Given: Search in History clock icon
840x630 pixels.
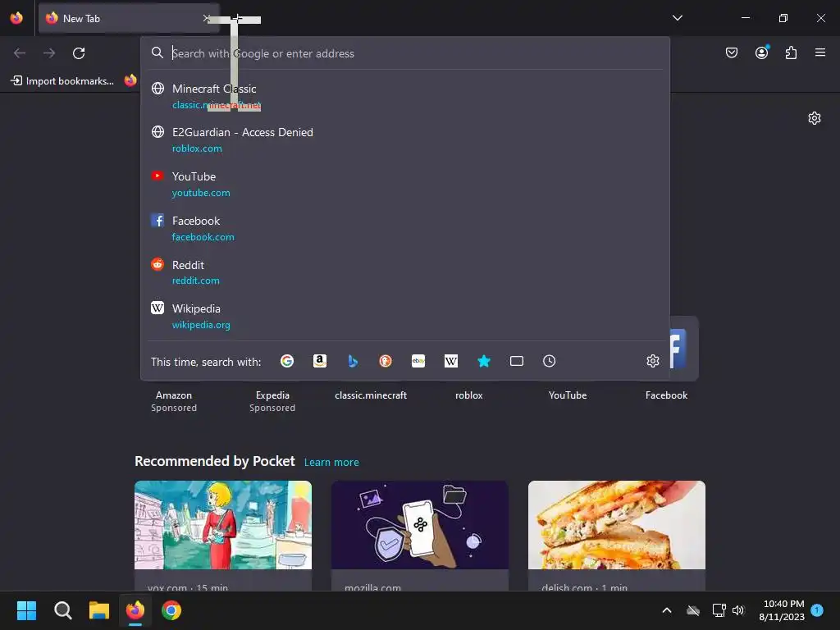Looking at the screenshot, I should 549,361.
